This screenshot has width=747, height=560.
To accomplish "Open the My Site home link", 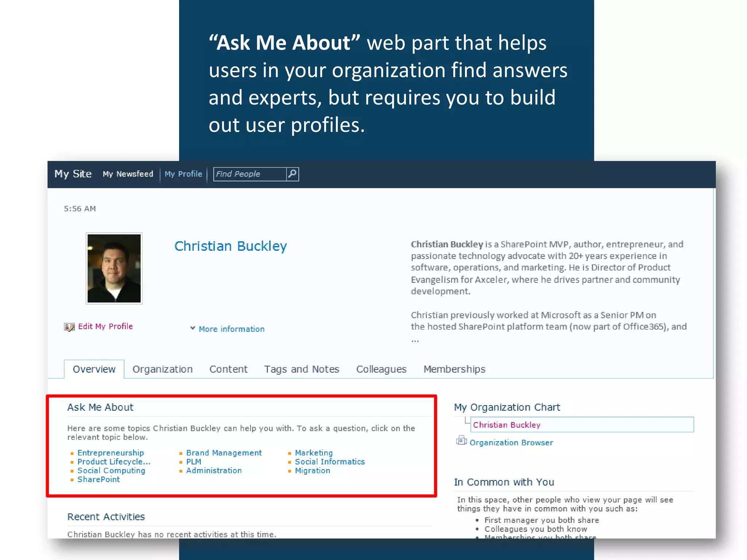I will pos(73,174).
